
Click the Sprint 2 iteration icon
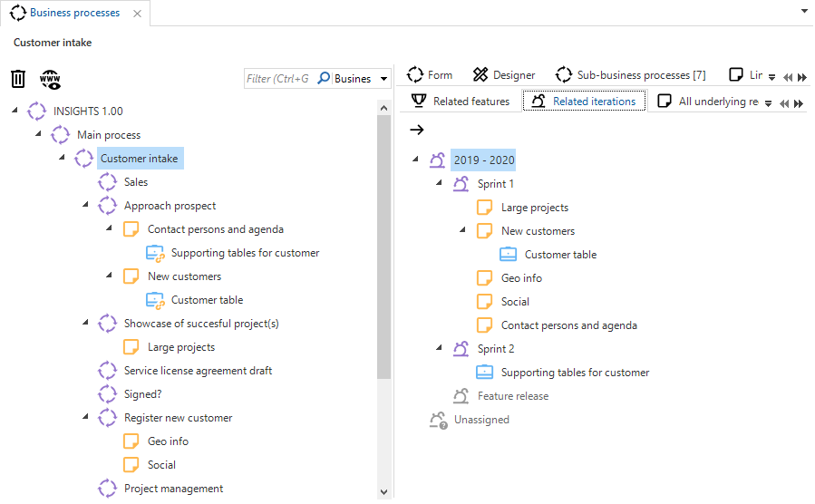461,349
